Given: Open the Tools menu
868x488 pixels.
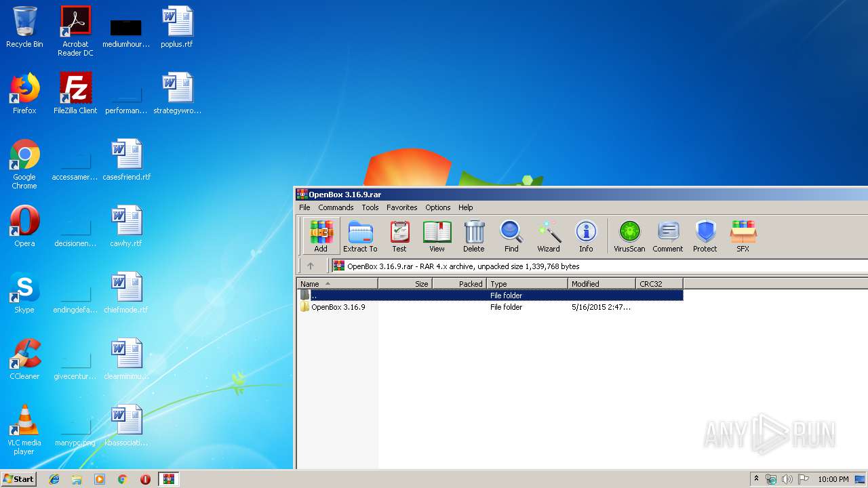Looking at the screenshot, I should pos(370,207).
